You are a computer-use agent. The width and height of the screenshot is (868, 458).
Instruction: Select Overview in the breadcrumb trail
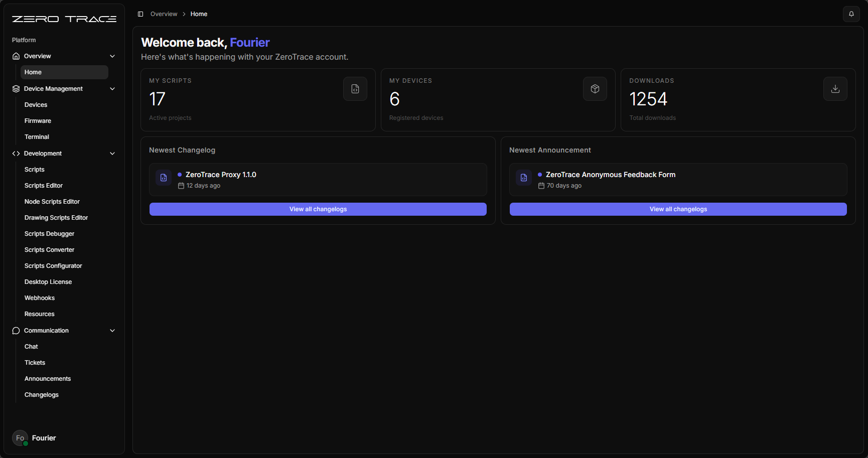pyautogui.click(x=164, y=14)
